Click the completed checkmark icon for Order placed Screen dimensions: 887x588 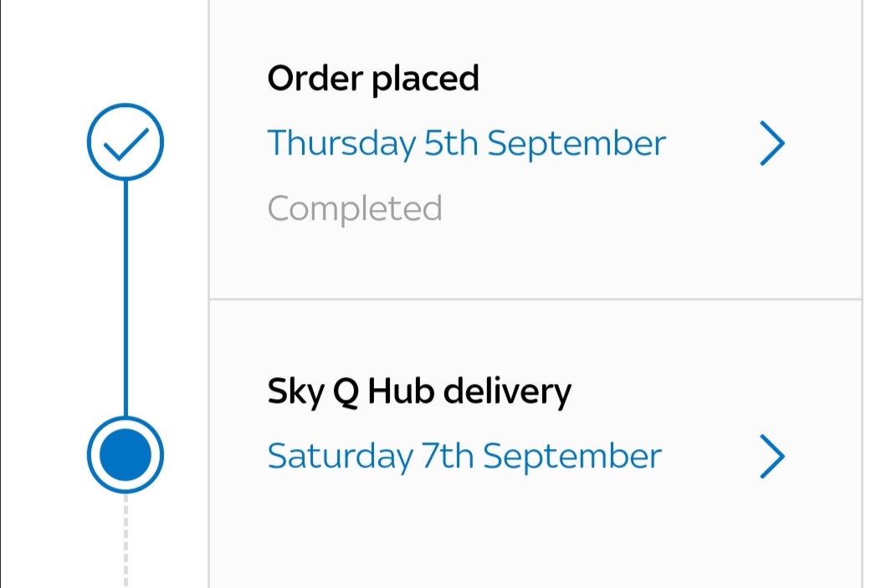pyautogui.click(x=124, y=141)
